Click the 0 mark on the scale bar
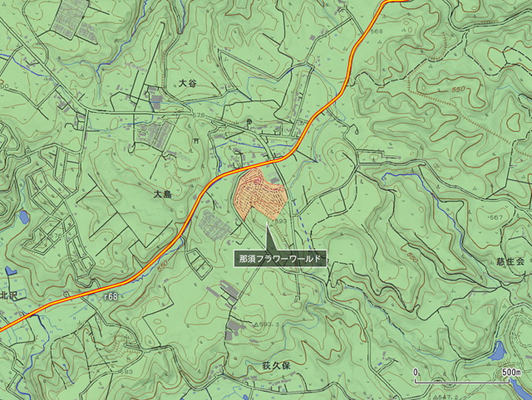This screenshot has height=400, width=532. [x=415, y=372]
